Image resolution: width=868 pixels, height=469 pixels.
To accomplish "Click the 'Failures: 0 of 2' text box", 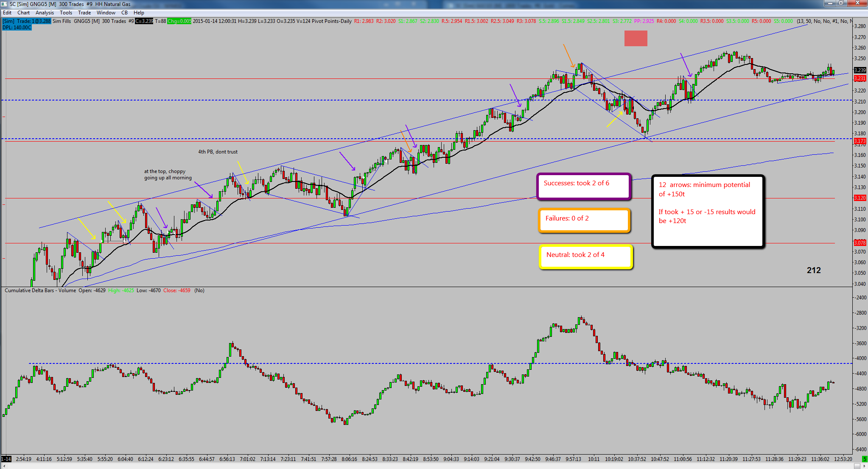I will pos(584,221).
